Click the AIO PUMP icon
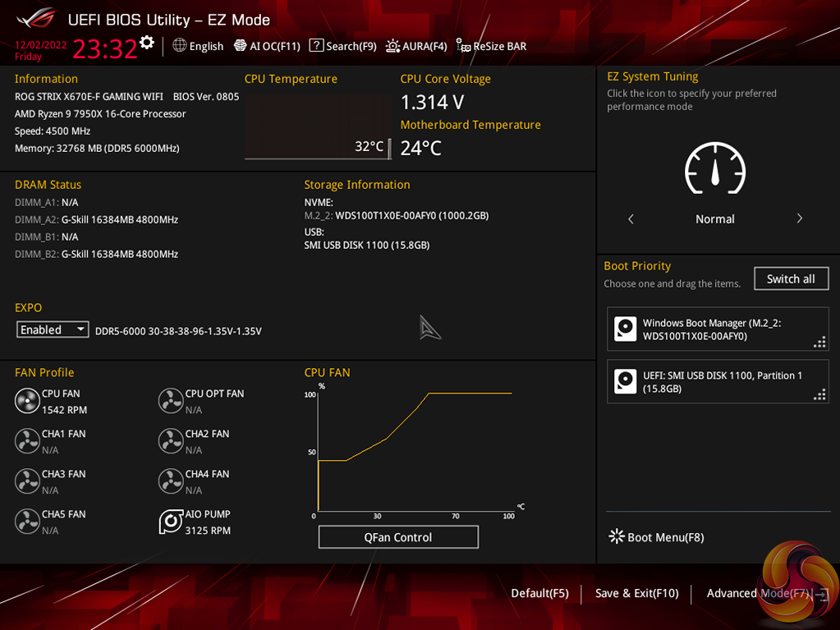 [x=171, y=522]
